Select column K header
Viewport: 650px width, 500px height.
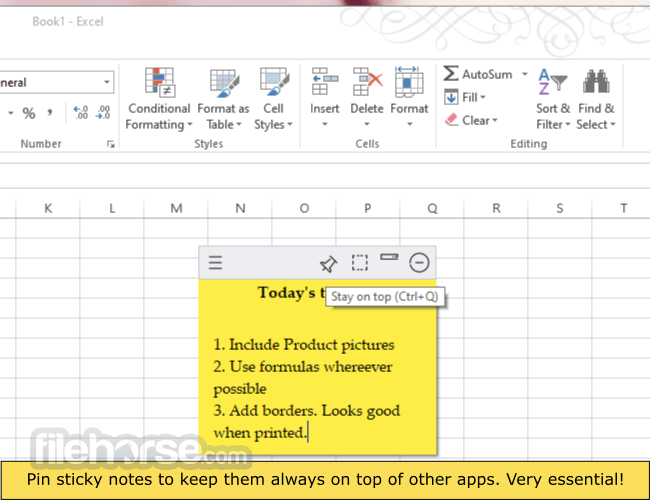pyautogui.click(x=48, y=208)
